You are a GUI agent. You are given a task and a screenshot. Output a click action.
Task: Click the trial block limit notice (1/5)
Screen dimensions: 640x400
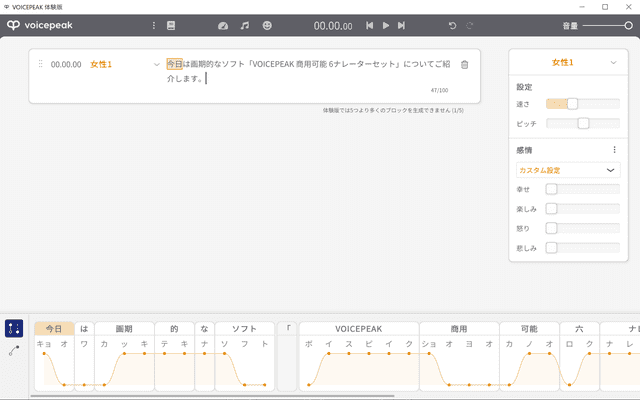coord(393,110)
